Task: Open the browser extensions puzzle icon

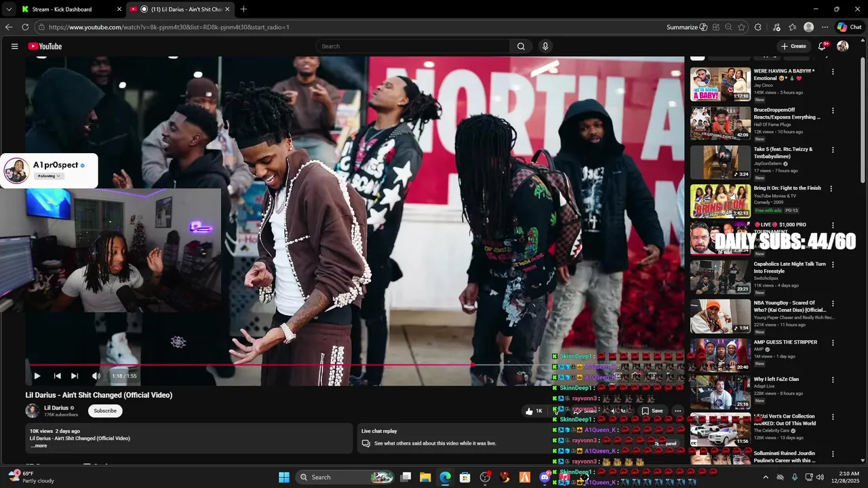Action: pos(758,27)
